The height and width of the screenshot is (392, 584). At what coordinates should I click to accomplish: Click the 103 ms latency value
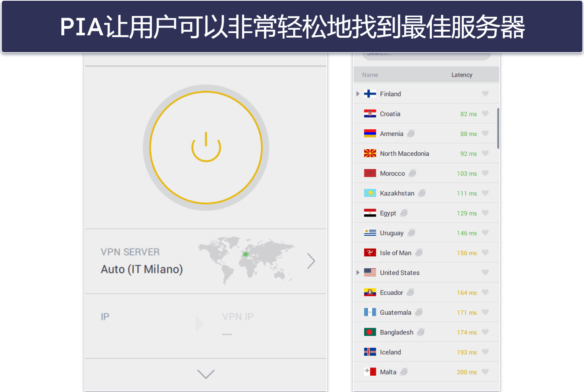(x=467, y=174)
